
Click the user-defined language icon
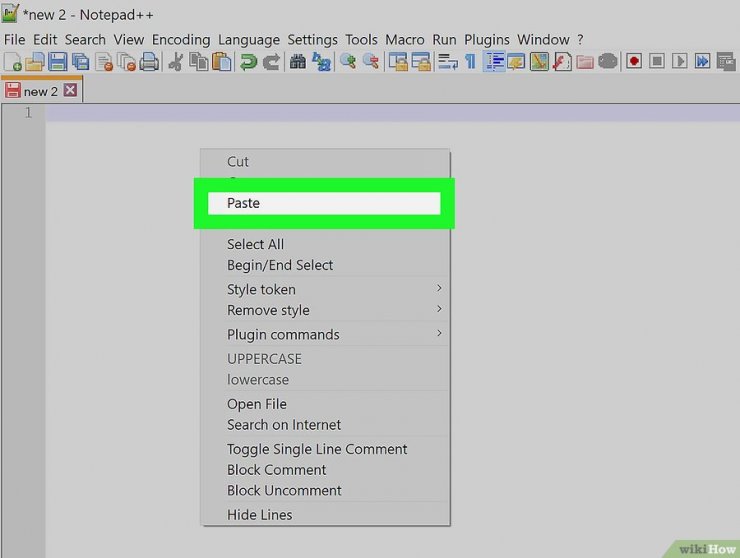point(516,62)
